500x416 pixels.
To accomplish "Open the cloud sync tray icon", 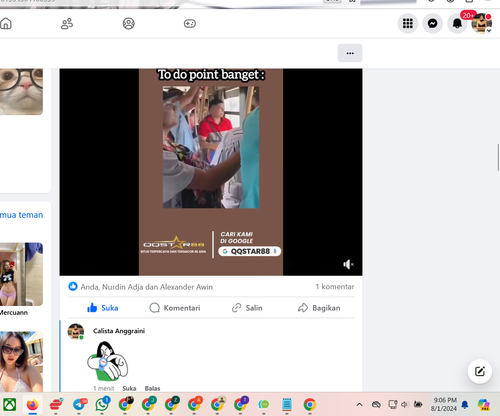I will 376,405.
